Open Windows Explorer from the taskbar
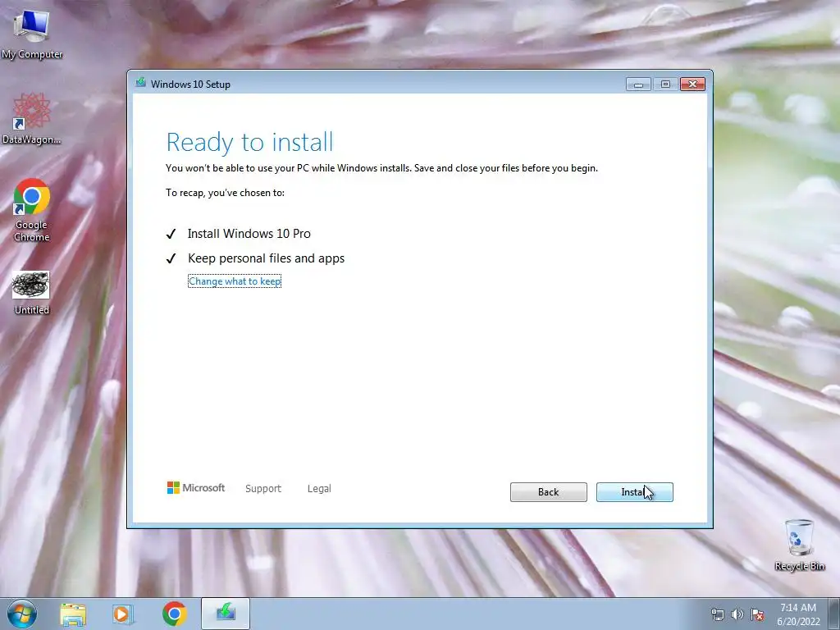Screen dimensions: 840x630 (x=73, y=614)
